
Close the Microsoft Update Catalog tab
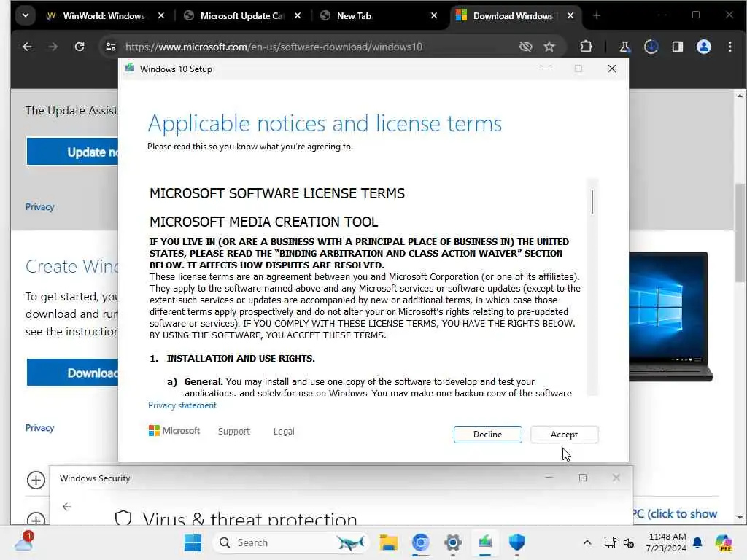coord(298,16)
